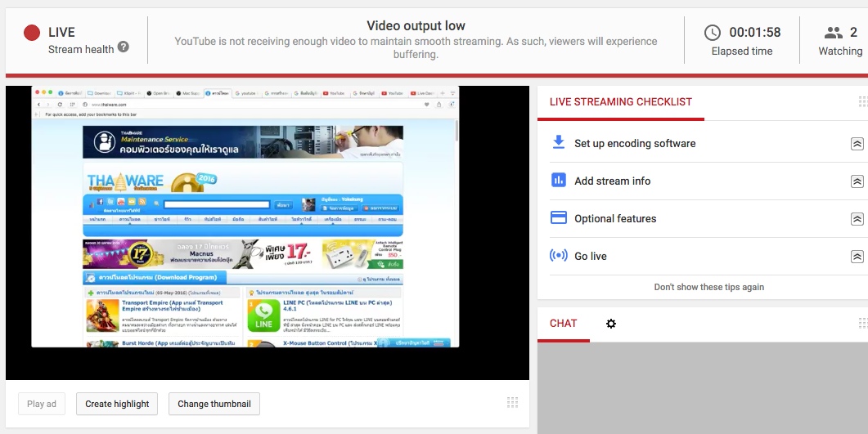Click the Optional features card icon
Image resolution: width=868 pixels, height=434 pixels.
click(x=559, y=218)
